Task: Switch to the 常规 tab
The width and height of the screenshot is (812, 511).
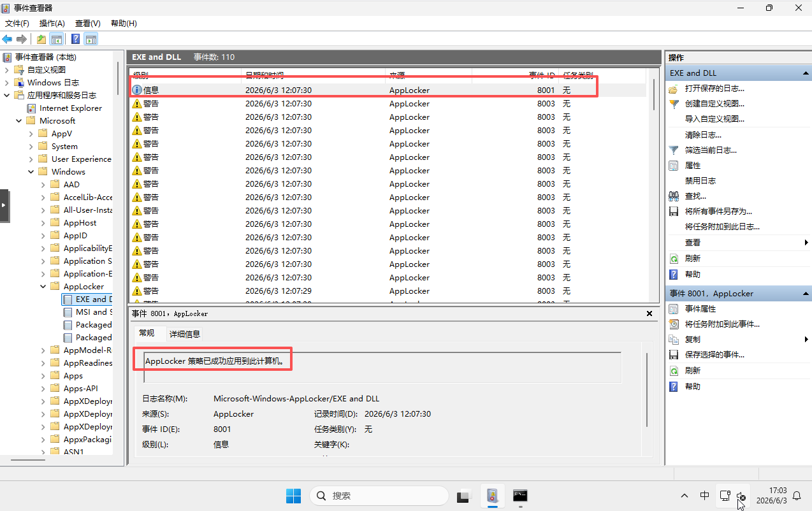Action: click(x=147, y=333)
